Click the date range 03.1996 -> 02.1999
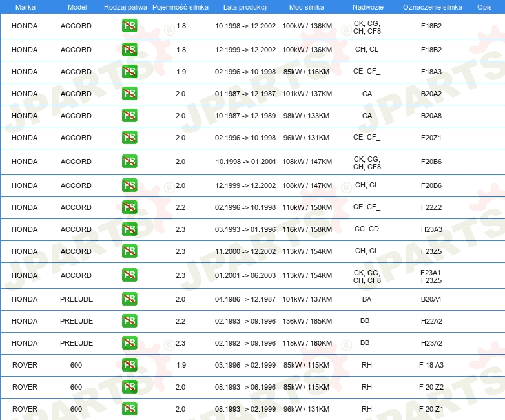 coord(245,365)
